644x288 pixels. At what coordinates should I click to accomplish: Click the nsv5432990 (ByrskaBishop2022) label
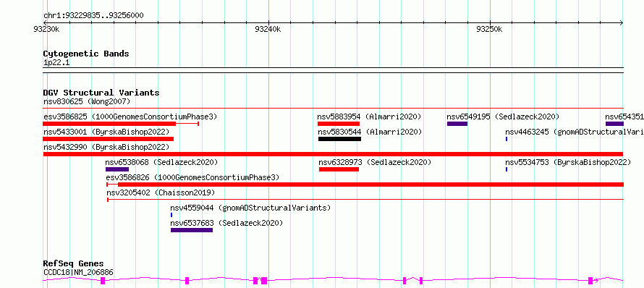106,147
